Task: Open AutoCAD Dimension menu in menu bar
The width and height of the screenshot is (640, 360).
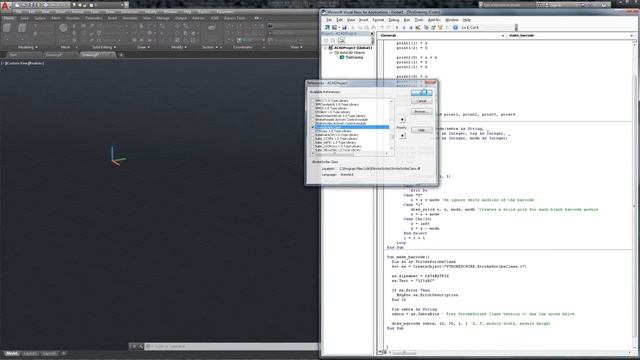Action: click(x=129, y=12)
